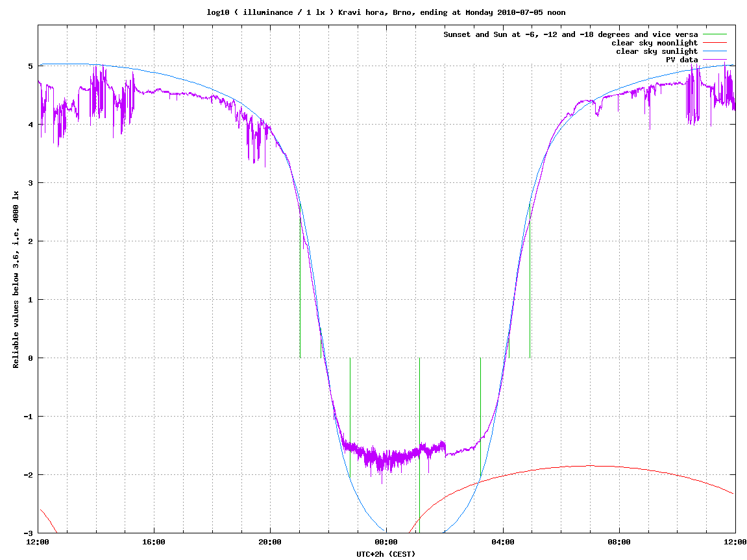Viewport: 747px width, 560px height.
Task: Click the x-axis tick label 08:00
Action: 619,542
